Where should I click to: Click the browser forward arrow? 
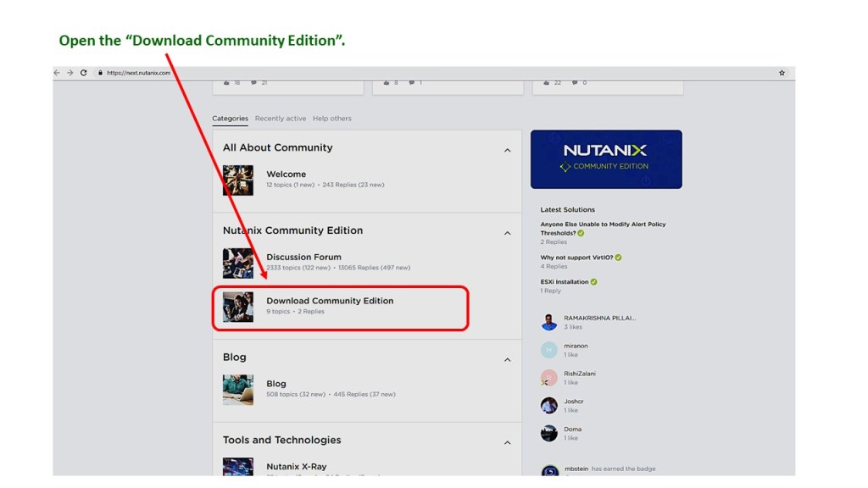(x=70, y=73)
